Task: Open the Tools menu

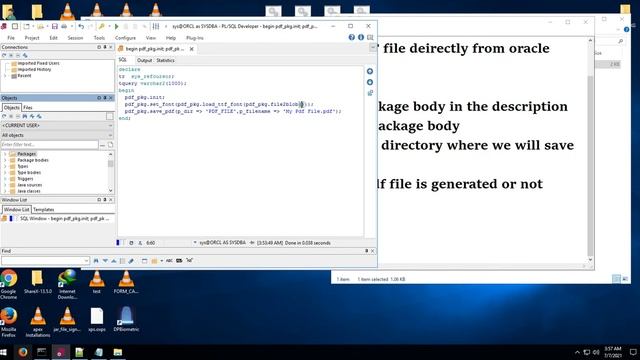Action: 99,38
